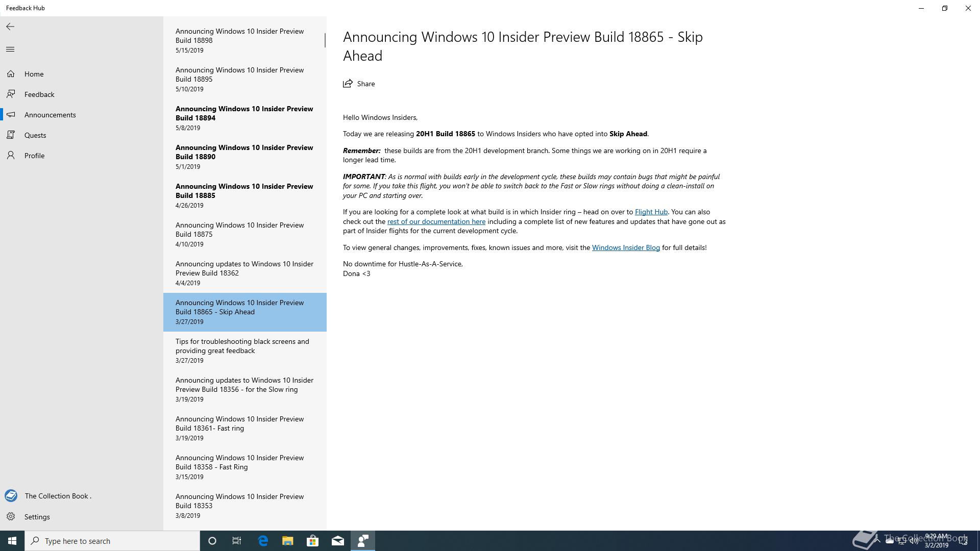Open the Build 18356 Slow ring announcement
This screenshot has height=551, width=980.
click(x=245, y=390)
